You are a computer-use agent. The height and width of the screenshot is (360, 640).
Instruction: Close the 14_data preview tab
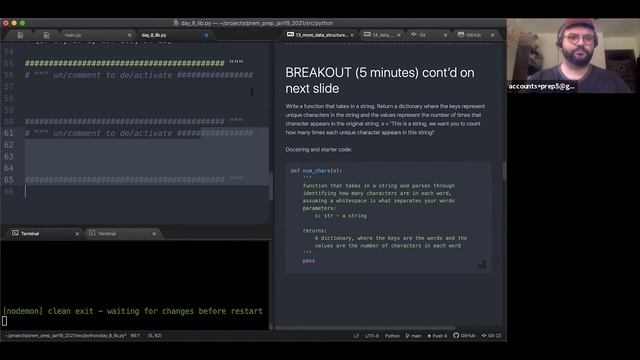pos(399,35)
